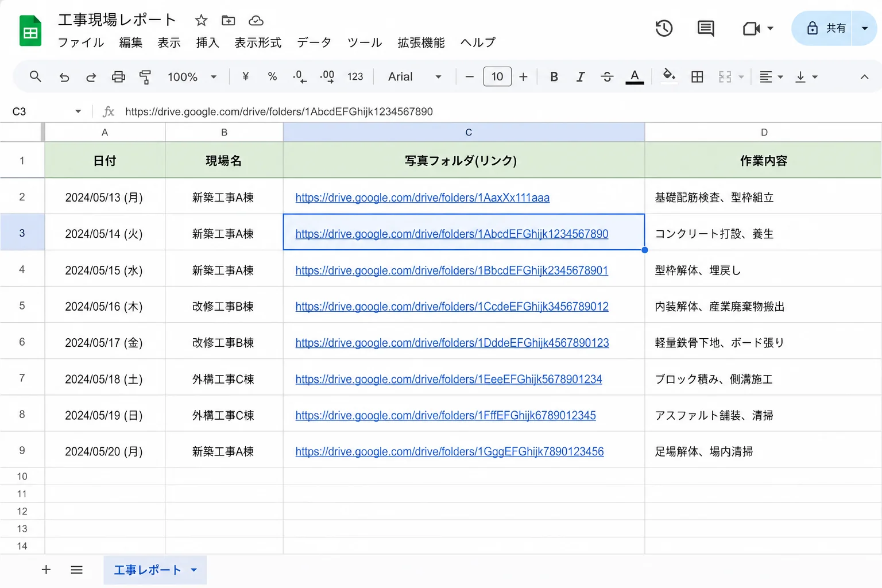The image size is (882, 588).
Task: Open the 1EeeEFGhijk5678901234 folder link
Action: point(449,379)
